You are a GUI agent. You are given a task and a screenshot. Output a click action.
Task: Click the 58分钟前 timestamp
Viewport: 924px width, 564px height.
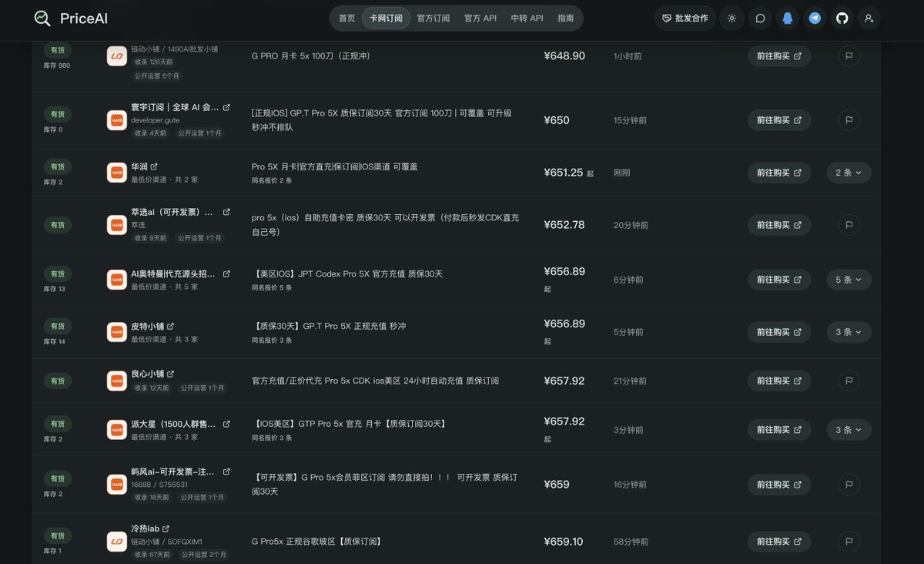[631, 542]
